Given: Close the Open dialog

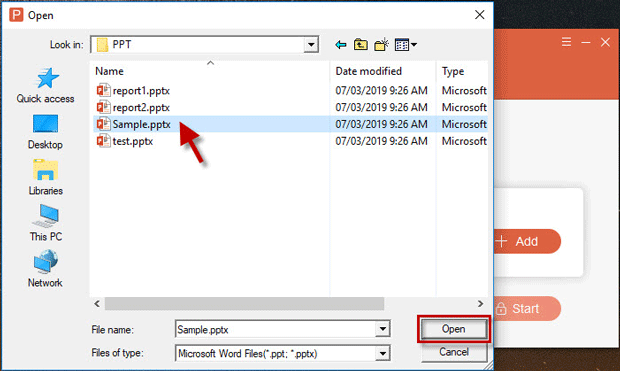Looking at the screenshot, I should 480,15.
